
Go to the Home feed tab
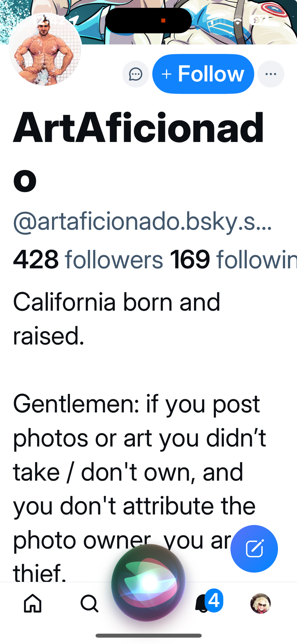coord(33,603)
